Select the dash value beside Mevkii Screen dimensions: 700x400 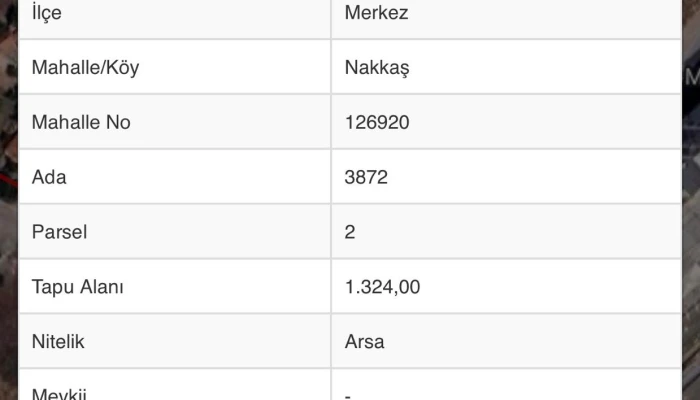tap(347, 394)
